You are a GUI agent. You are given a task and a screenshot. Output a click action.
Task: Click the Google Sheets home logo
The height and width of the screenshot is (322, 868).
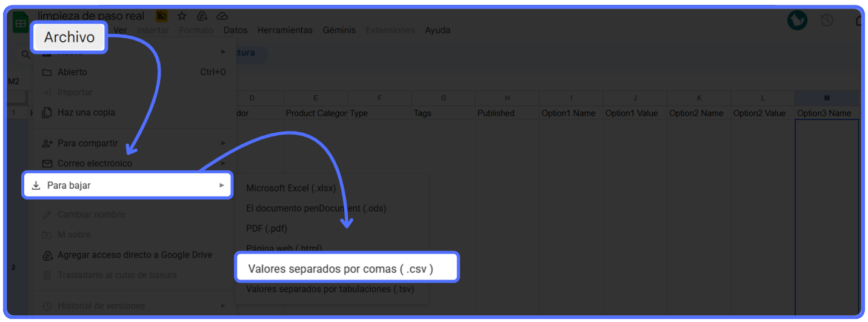[x=21, y=24]
